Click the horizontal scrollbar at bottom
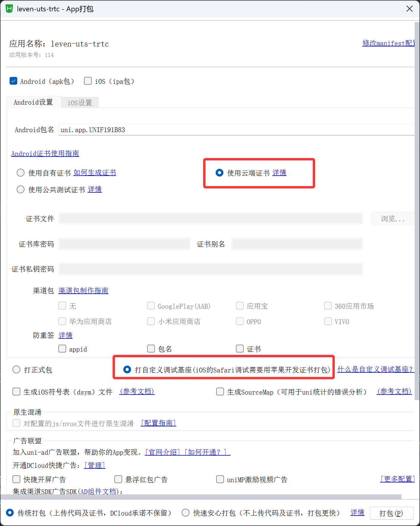The height and width of the screenshot is (526, 420). pos(201,497)
